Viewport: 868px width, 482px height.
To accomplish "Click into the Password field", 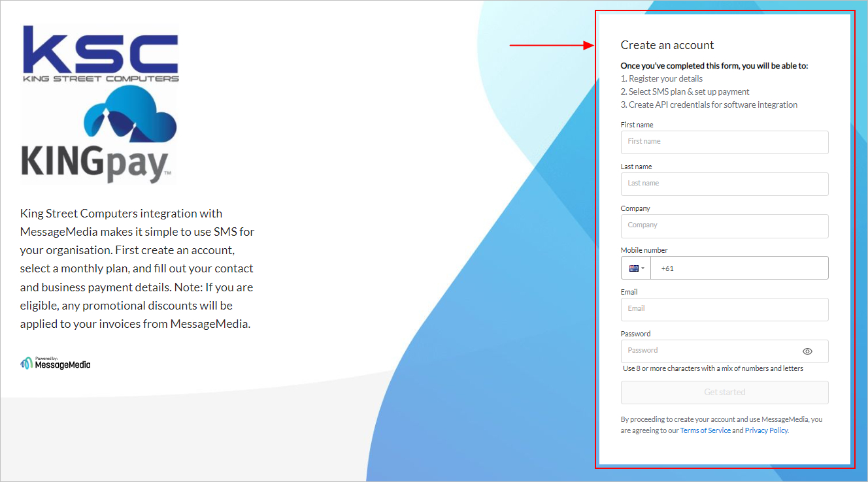I will [x=724, y=351].
